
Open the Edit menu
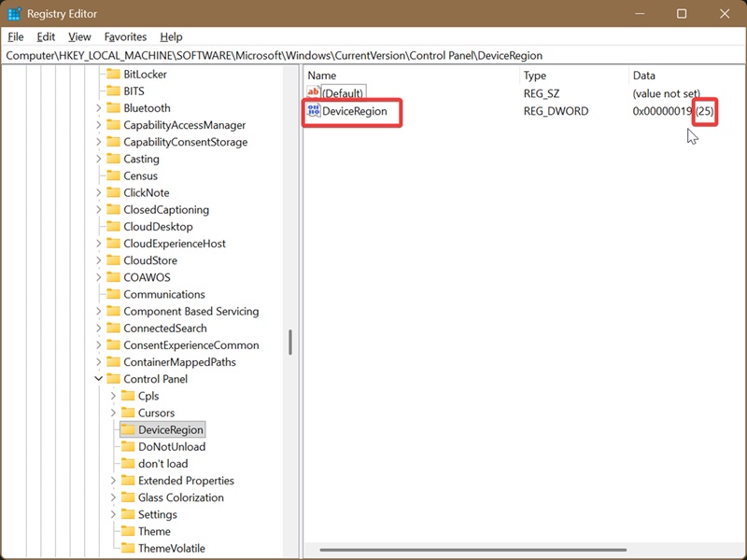[46, 36]
